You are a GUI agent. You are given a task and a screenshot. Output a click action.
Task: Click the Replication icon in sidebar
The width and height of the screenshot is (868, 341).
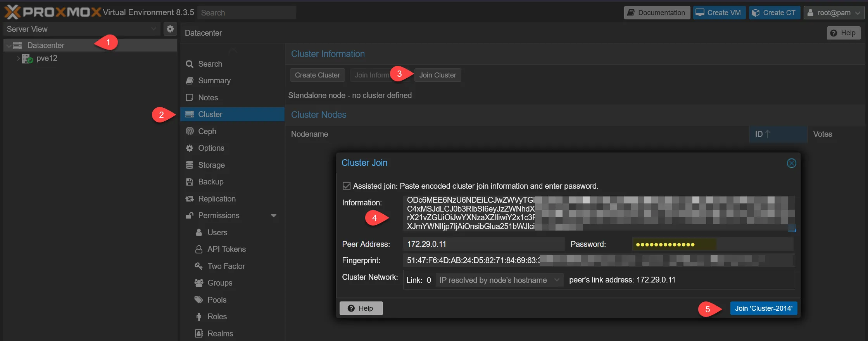tap(190, 199)
